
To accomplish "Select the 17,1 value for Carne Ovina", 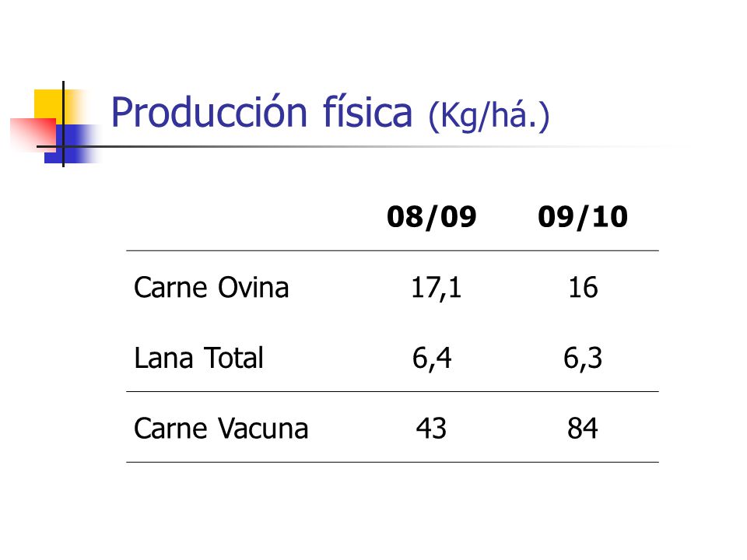I will [436, 288].
